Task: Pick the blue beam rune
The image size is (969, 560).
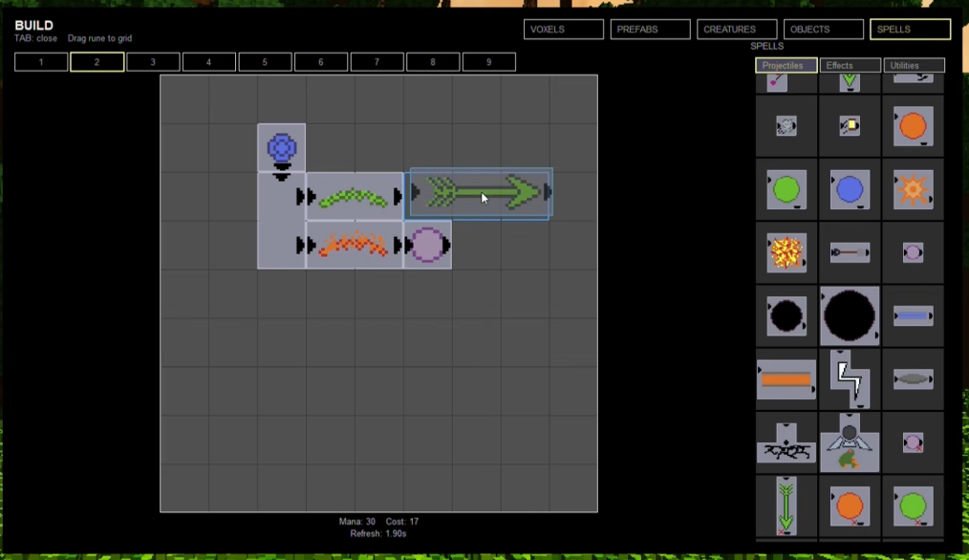Action: (x=913, y=316)
